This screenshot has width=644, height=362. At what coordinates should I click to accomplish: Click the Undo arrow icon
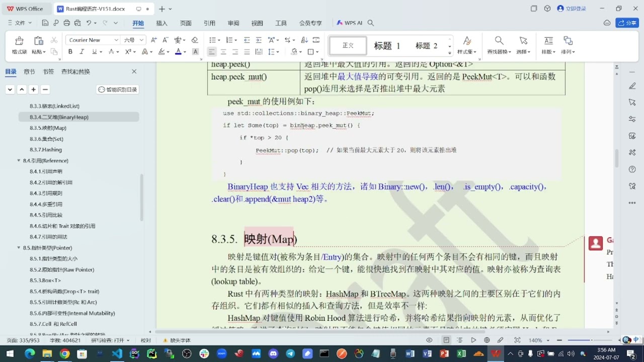tap(89, 23)
